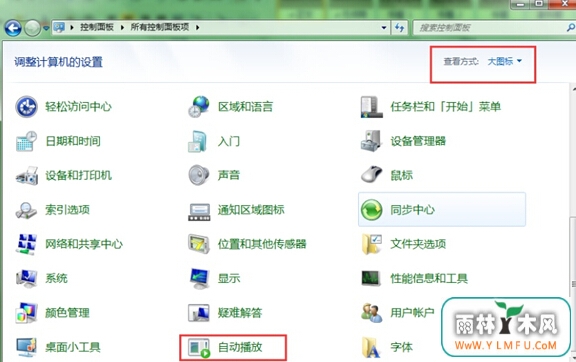Open the recent pages dropdown beside Forward

pyautogui.click(x=46, y=28)
